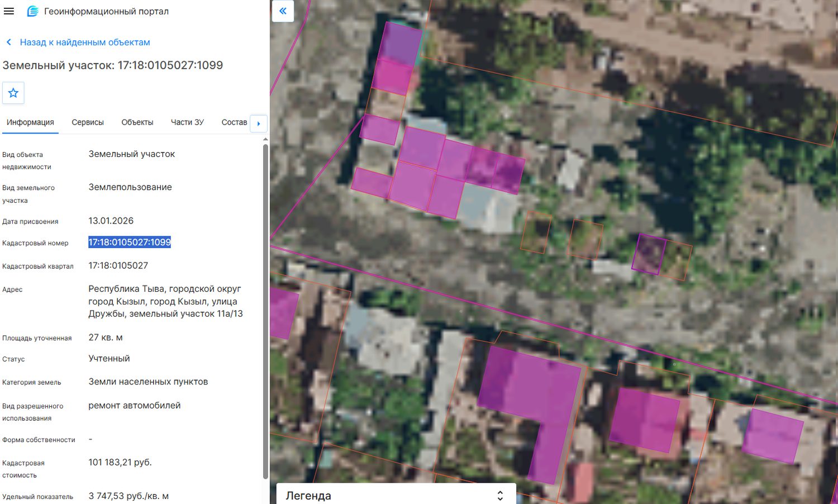Select the small purple-outlined parcel on map
Viewport: 838px width, 504px height.
coord(649,254)
